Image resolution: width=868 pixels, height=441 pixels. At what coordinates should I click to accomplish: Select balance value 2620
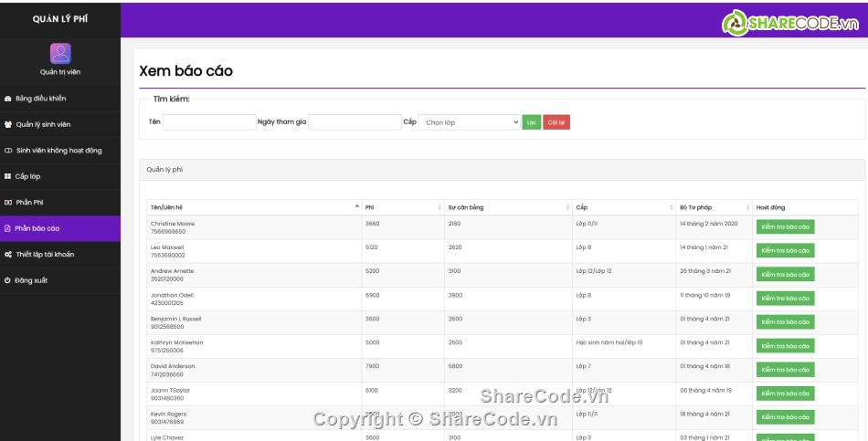455,247
